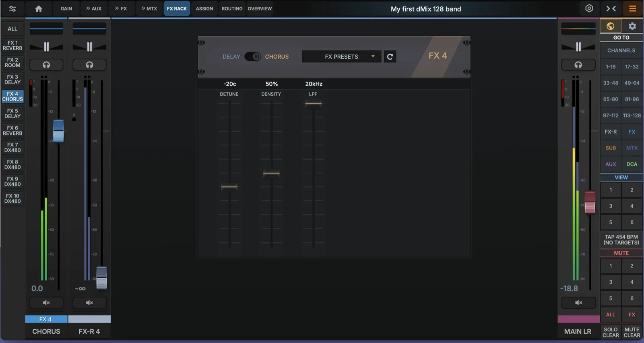Toggle Mute group 6
The height and width of the screenshot is (343, 644).
632,298
